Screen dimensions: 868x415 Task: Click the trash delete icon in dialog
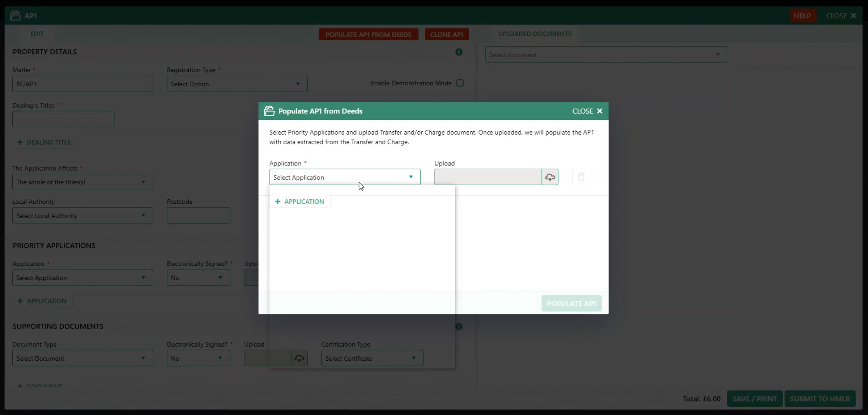point(581,177)
